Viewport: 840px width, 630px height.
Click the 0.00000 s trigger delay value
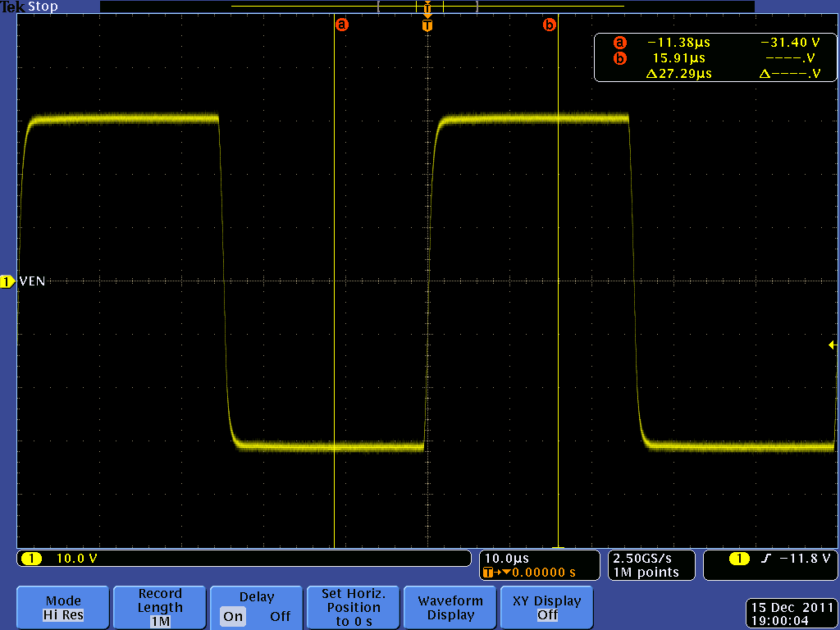[544, 573]
